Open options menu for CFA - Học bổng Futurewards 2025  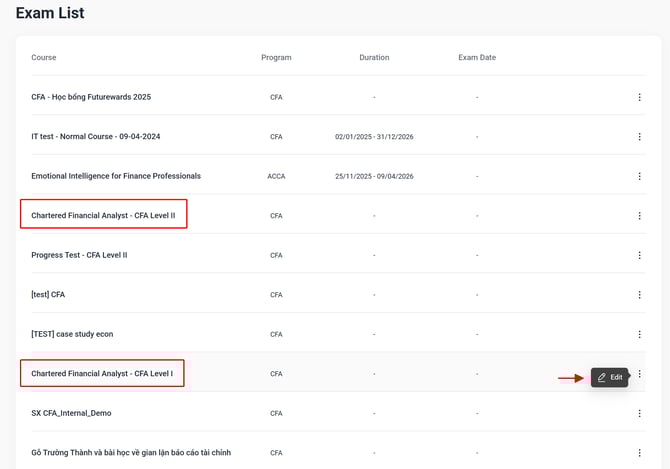(639, 97)
